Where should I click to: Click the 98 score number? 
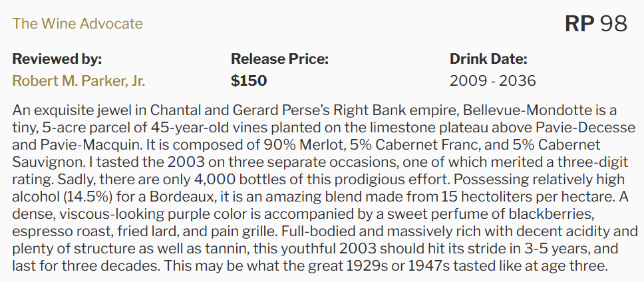(613, 24)
